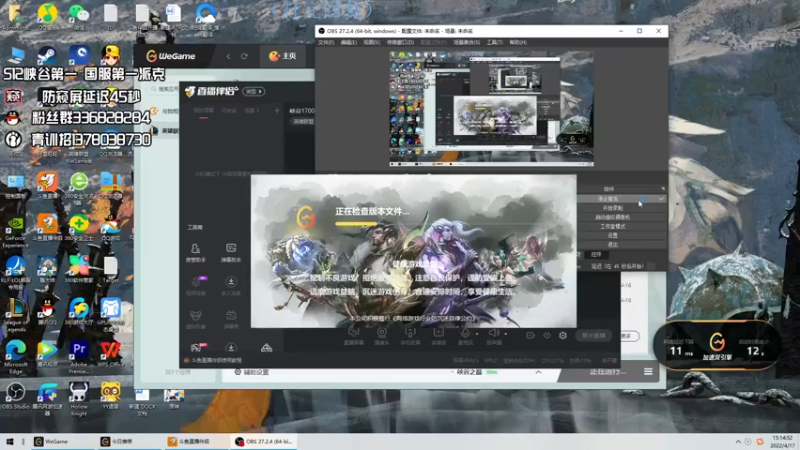Open the OBS 文件(F) menu

click(x=326, y=42)
